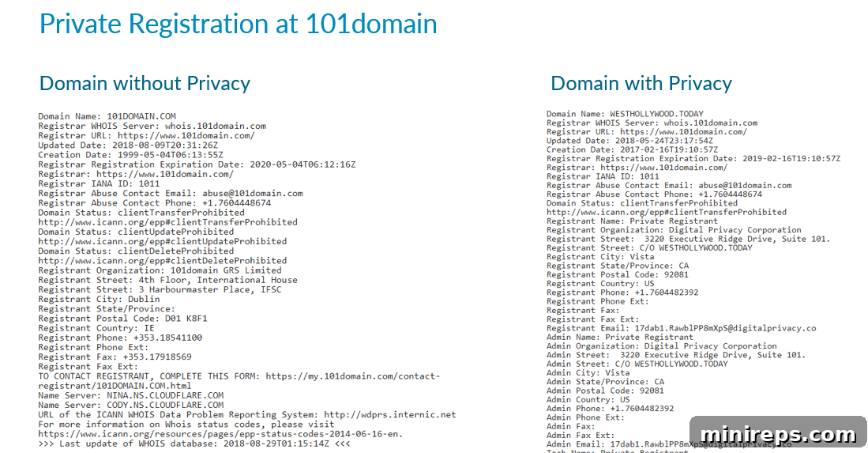The width and height of the screenshot is (868, 453).
Task: Select the 'Domain without Privacy' heading
Action: point(145,84)
